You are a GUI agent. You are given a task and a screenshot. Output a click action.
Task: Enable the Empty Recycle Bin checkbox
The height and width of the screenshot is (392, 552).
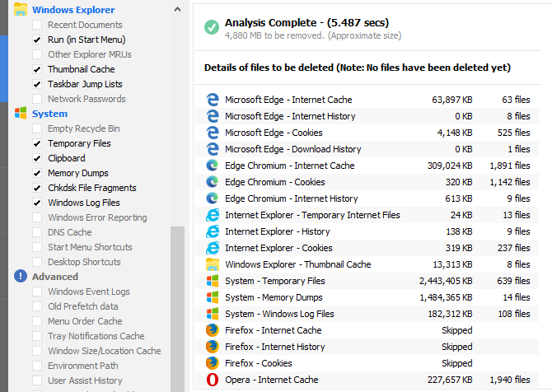[x=37, y=128]
